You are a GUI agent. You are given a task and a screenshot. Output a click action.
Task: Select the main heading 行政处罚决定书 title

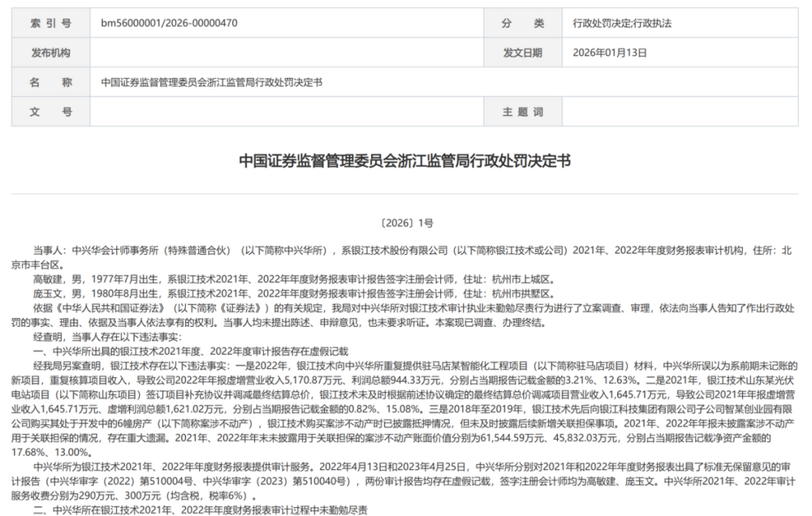click(406, 160)
